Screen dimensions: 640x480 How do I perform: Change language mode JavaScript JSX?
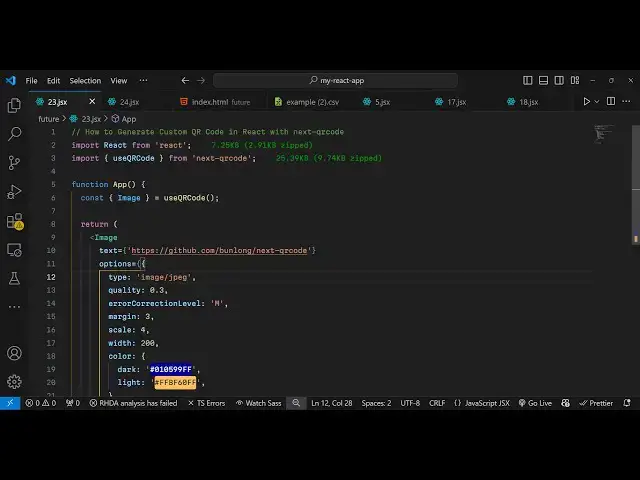coord(482,403)
